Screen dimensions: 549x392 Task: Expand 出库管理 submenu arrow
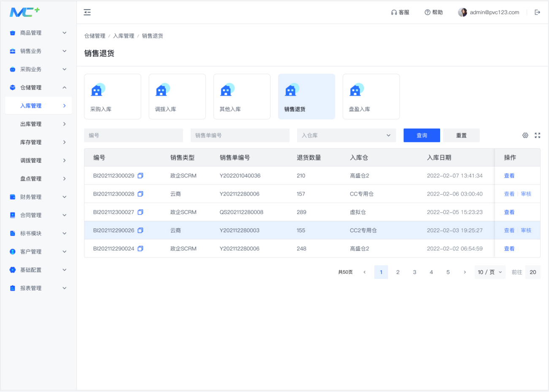coord(65,124)
